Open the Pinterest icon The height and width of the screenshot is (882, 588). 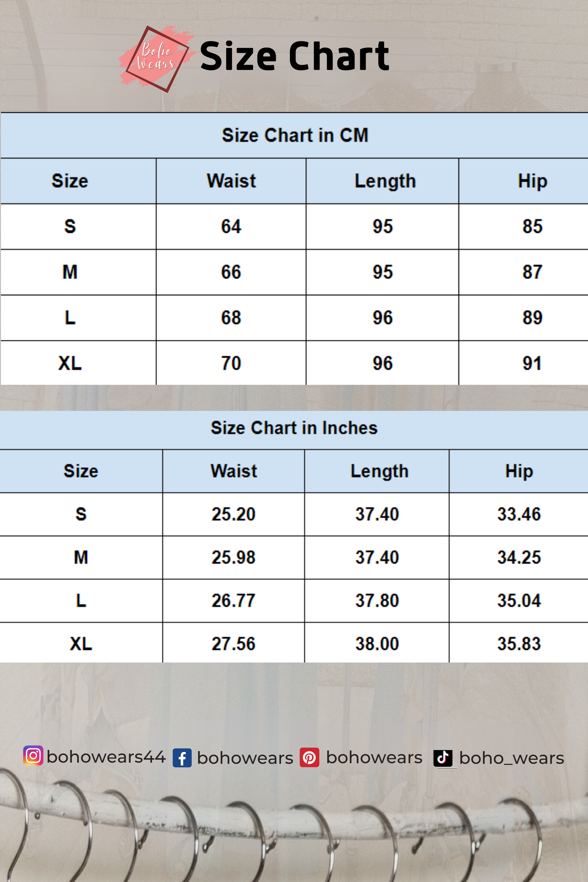tap(309, 758)
